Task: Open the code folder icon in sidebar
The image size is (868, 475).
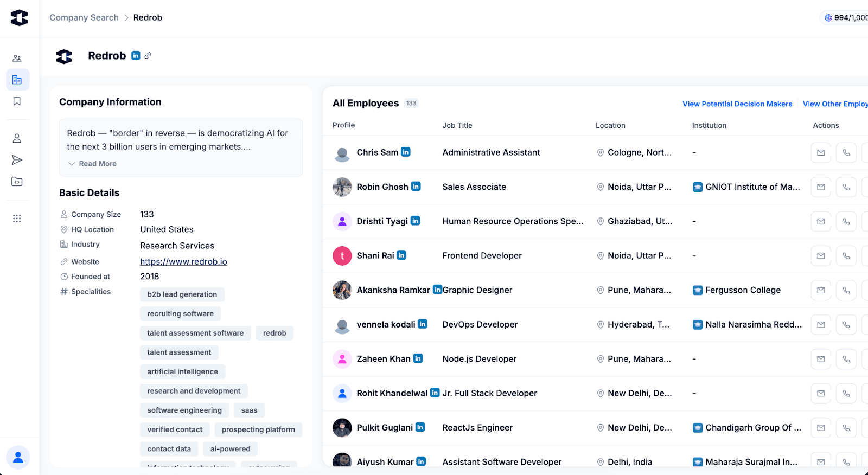Action: [17, 182]
